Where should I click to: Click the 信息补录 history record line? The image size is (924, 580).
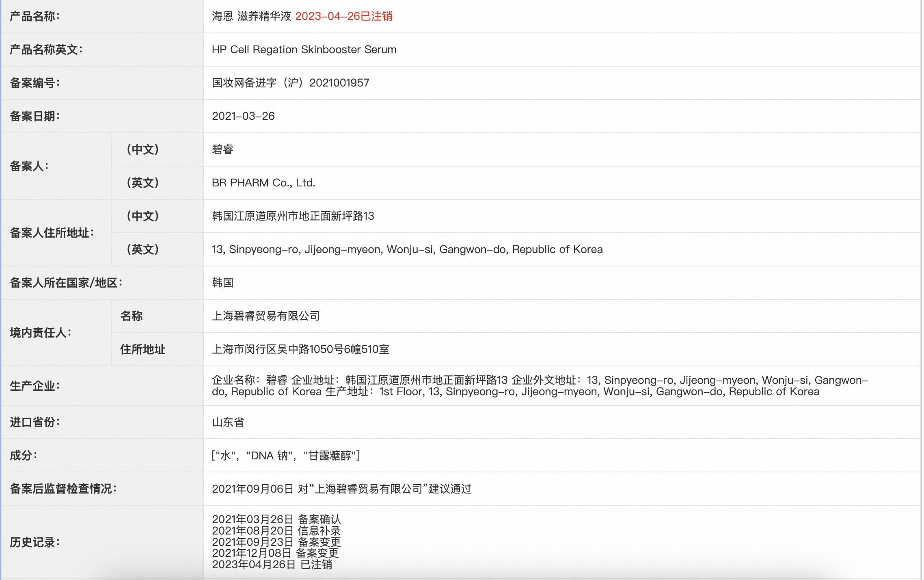276,531
